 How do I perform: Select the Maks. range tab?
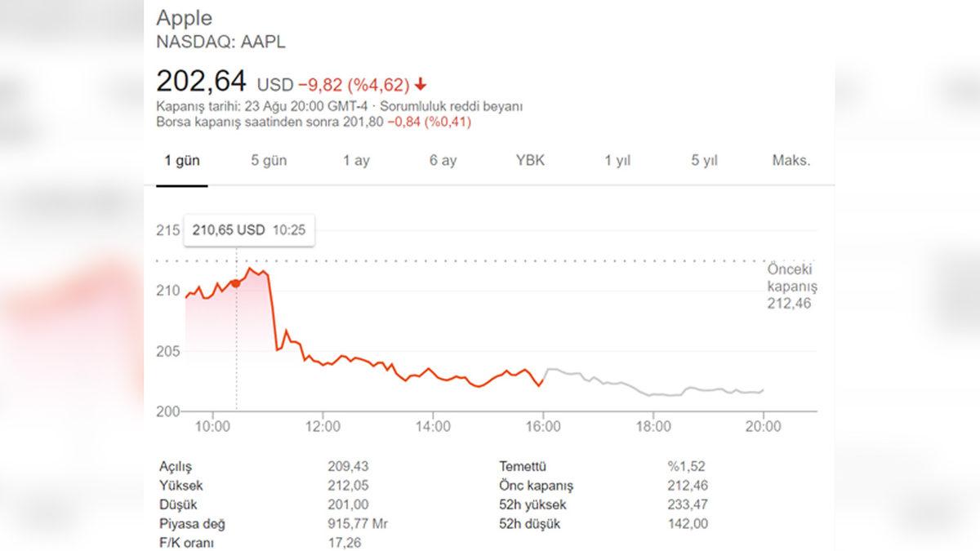click(791, 161)
